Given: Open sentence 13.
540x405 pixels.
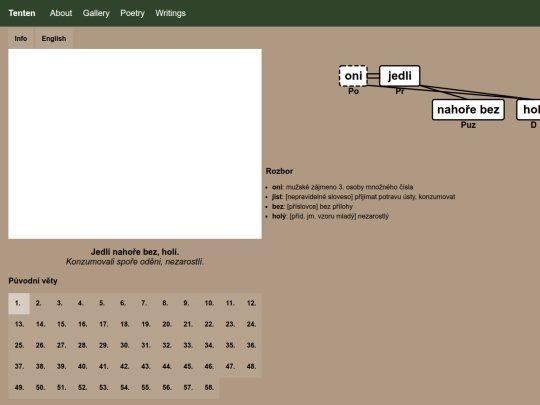Looking at the screenshot, I should 19,324.
